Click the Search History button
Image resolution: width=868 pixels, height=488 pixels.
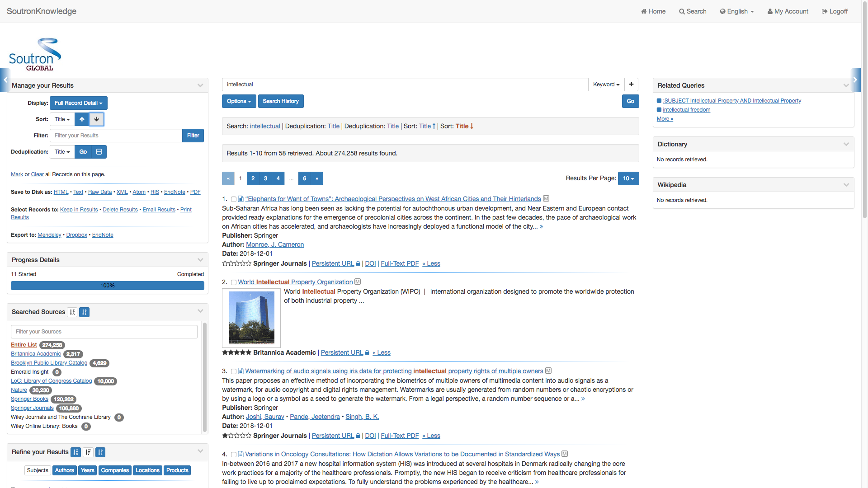281,101
